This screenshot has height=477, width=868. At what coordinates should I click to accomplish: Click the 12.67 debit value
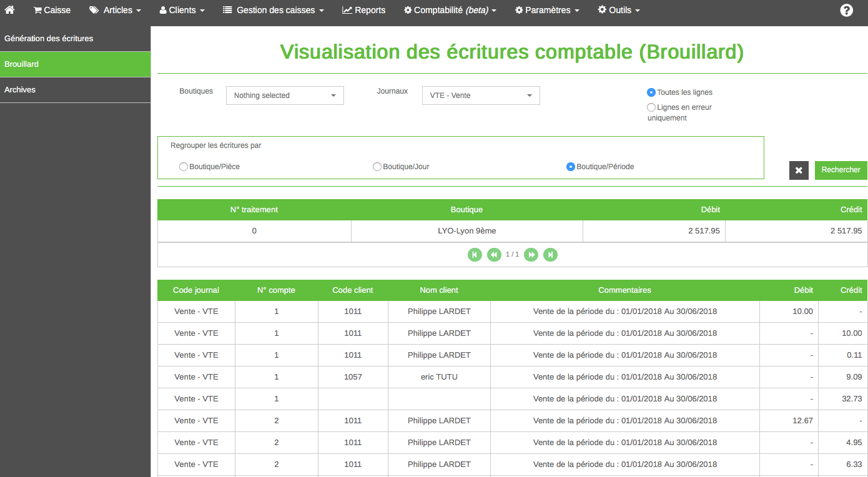tap(803, 421)
